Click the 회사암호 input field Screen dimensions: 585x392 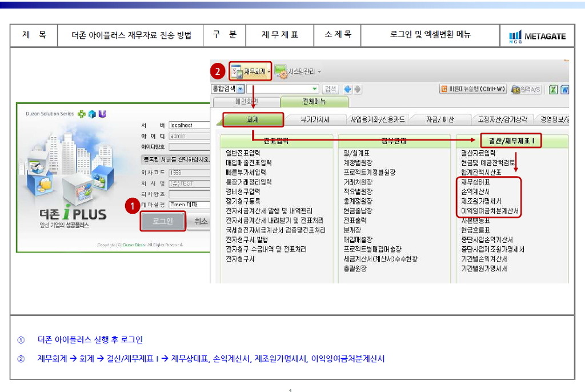click(x=189, y=194)
